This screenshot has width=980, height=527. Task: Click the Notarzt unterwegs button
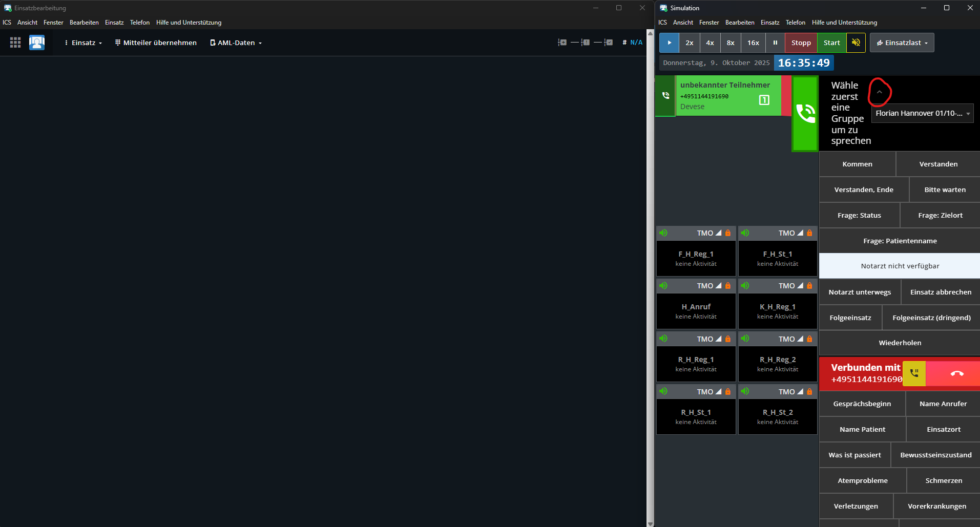pyautogui.click(x=860, y=292)
